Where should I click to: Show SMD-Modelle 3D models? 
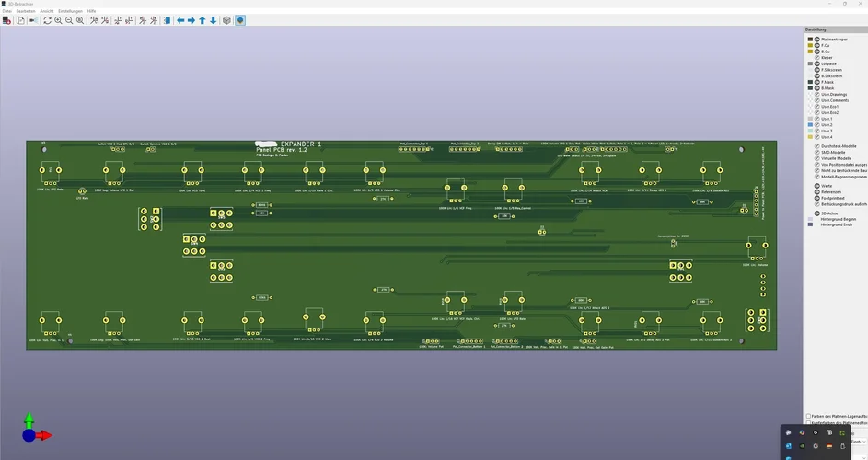tap(817, 152)
